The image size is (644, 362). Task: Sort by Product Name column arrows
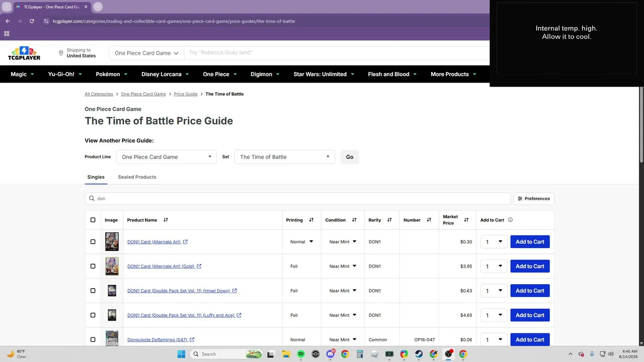[x=166, y=220]
